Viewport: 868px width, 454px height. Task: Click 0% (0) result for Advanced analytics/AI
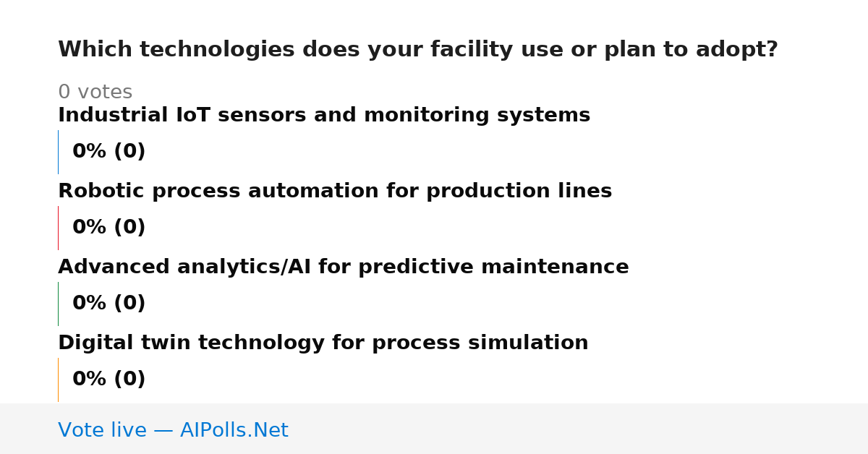[109, 304]
